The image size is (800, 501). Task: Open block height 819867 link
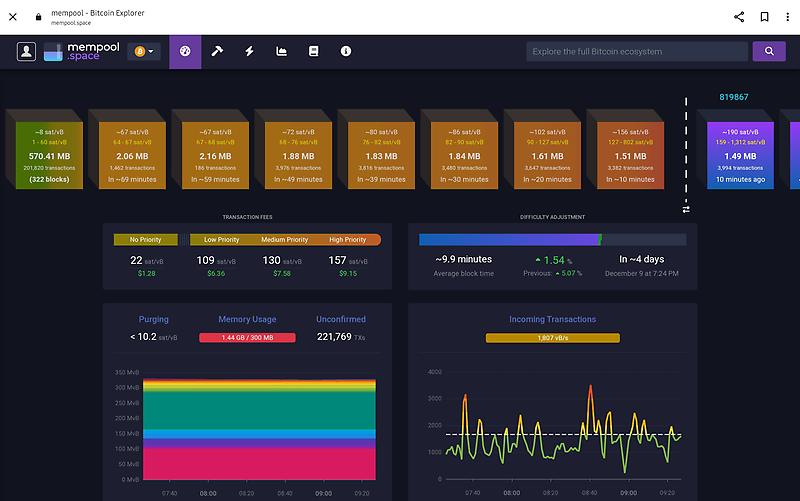[733, 97]
